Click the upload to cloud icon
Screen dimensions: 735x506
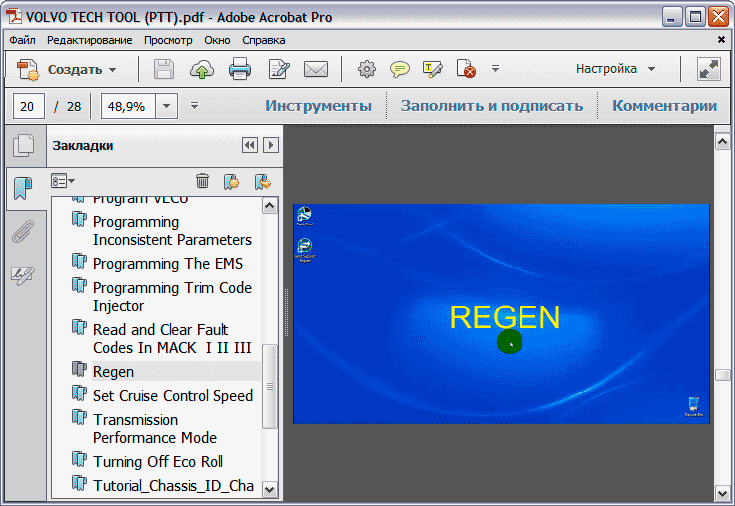pyautogui.click(x=202, y=70)
